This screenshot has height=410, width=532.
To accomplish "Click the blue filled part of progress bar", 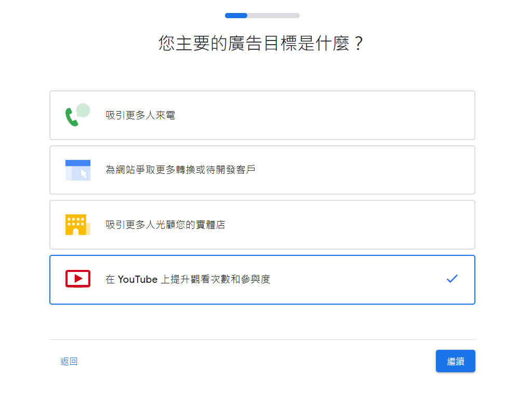I will click(236, 16).
